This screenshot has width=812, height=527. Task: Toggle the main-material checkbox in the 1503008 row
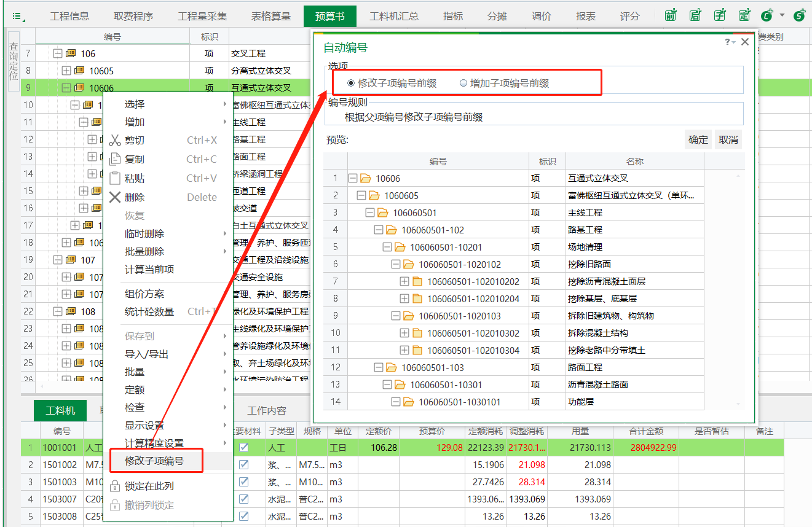pos(244,517)
